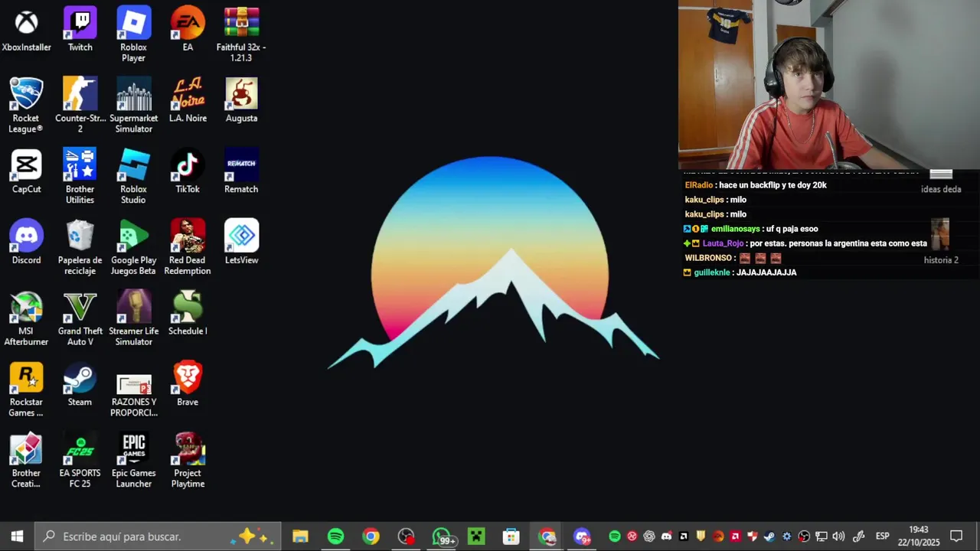Click the Counter-Strike 2 icon

click(x=80, y=106)
